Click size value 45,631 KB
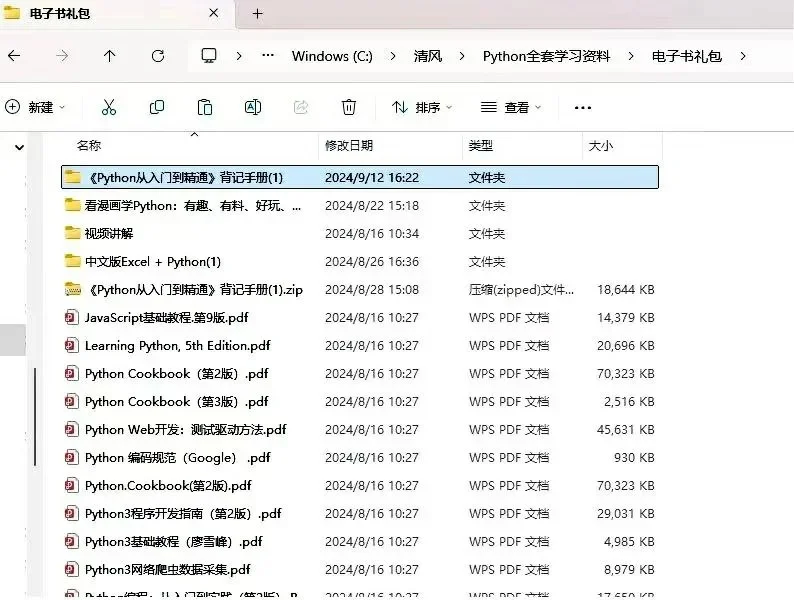794x600 pixels. click(626, 430)
